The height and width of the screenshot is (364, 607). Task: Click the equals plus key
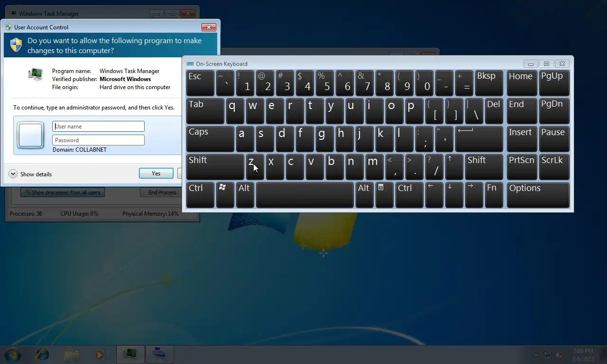(x=464, y=83)
